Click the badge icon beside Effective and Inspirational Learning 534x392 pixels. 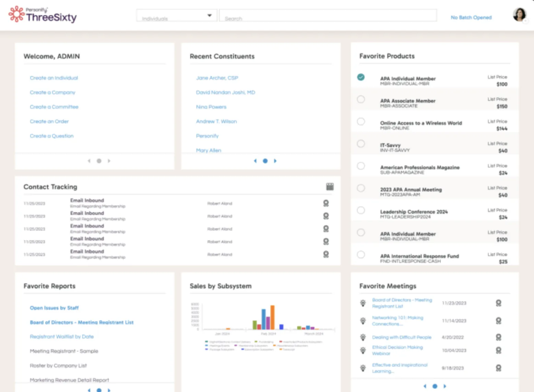tap(363, 368)
